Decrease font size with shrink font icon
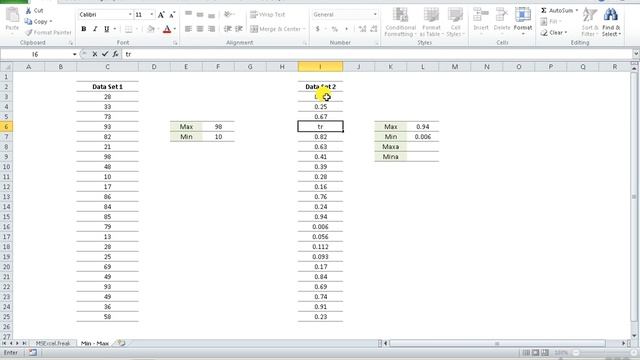 click(x=172, y=15)
